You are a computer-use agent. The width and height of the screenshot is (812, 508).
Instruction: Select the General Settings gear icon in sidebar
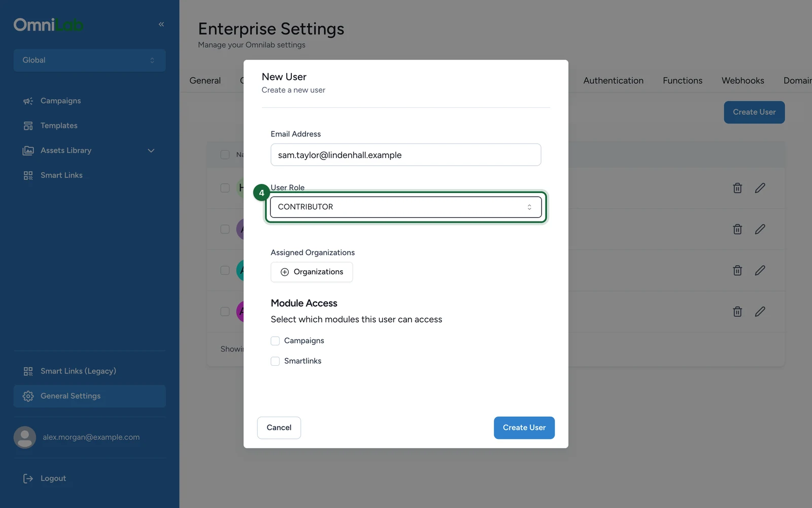tap(28, 396)
